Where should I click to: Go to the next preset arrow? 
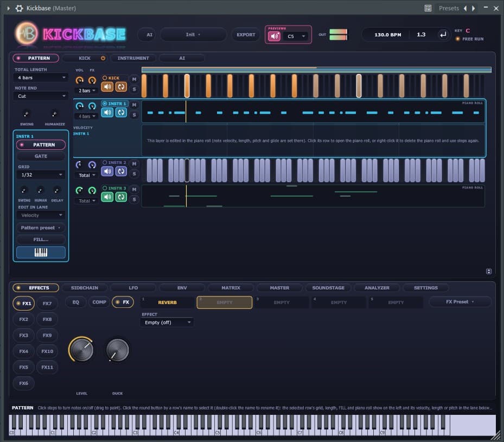[x=473, y=8]
